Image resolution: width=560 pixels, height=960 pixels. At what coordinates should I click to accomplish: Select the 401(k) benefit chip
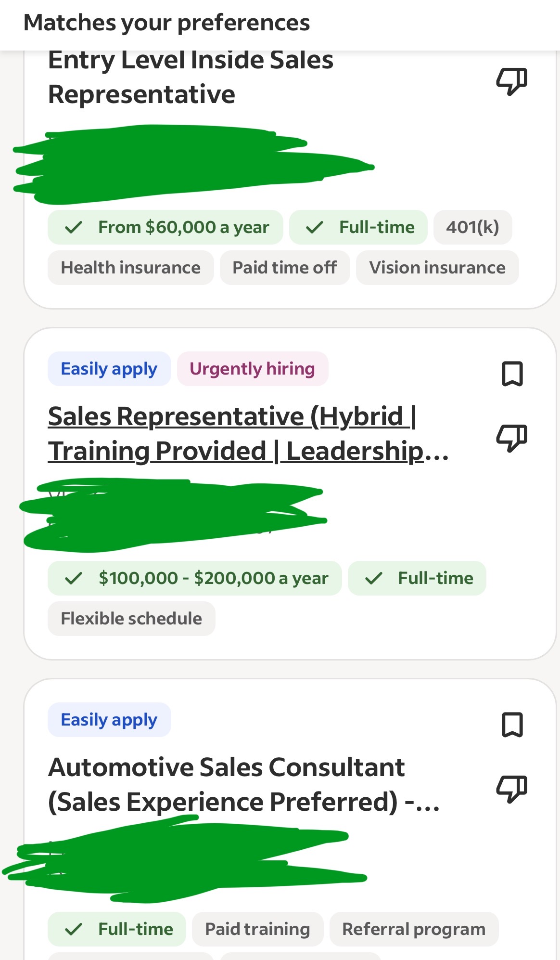pyautogui.click(x=472, y=227)
